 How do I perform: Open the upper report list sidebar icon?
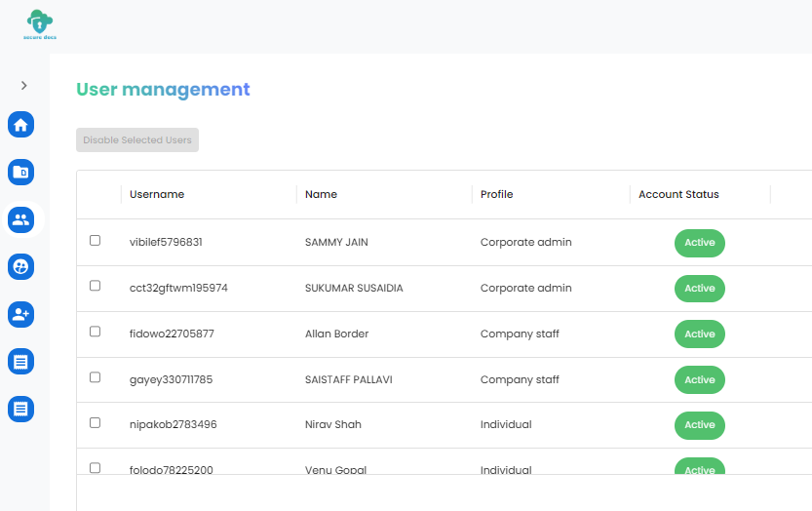click(x=20, y=362)
